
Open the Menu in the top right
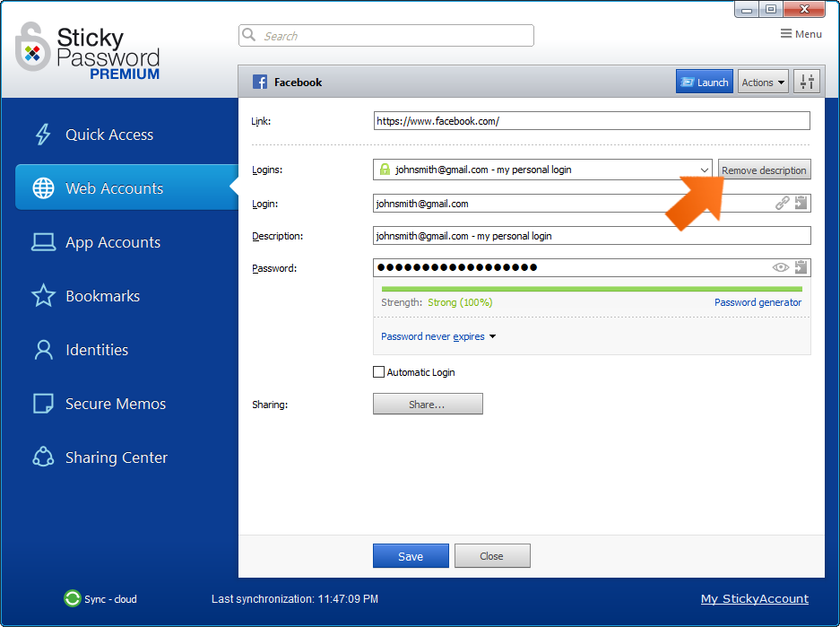[x=801, y=34]
